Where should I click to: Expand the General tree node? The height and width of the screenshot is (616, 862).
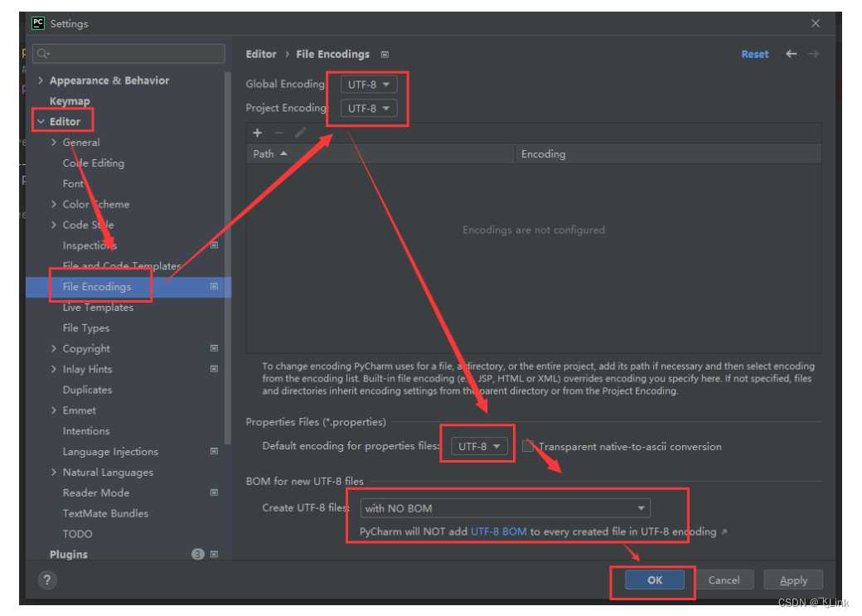(53, 142)
